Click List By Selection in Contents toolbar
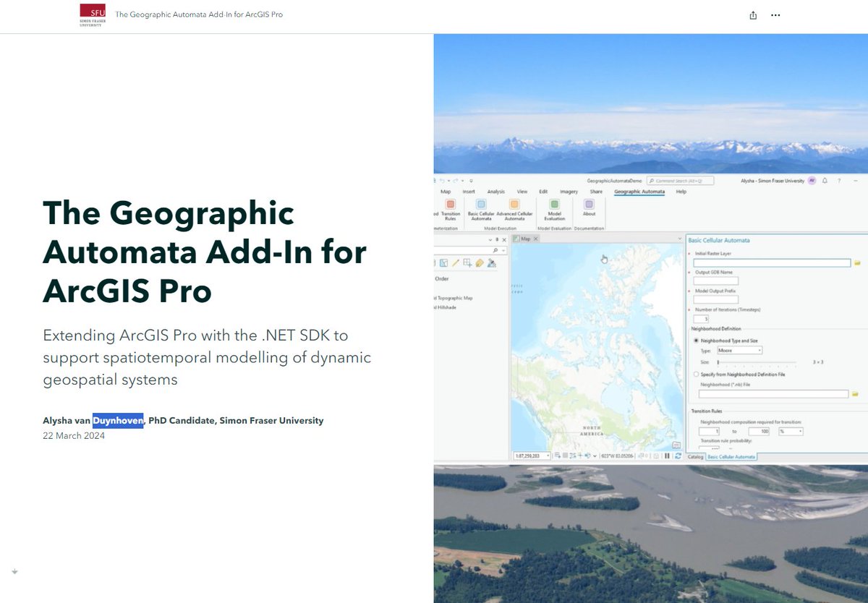This screenshot has height=603, width=868. click(x=443, y=263)
